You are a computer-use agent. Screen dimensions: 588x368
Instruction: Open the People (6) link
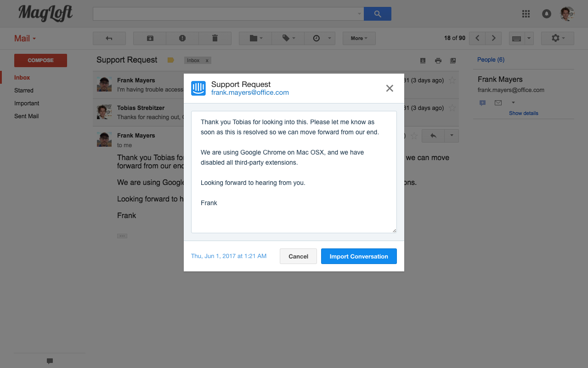pyautogui.click(x=491, y=60)
